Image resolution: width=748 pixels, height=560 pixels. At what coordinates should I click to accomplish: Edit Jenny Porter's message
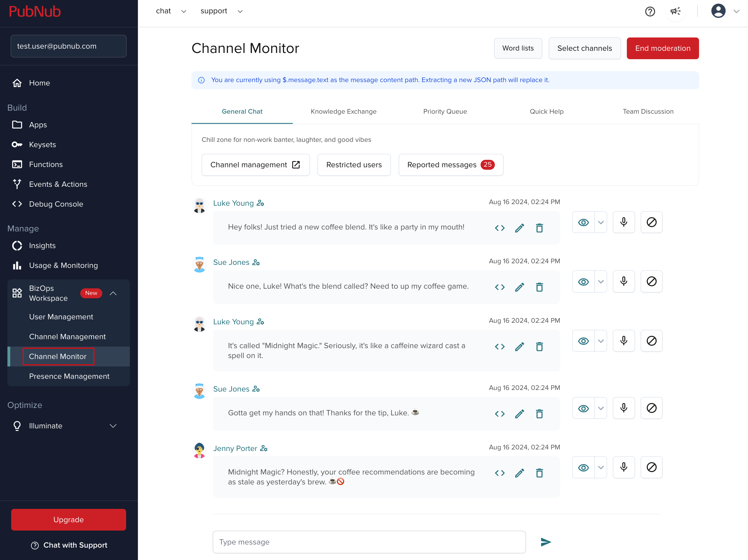pos(519,473)
